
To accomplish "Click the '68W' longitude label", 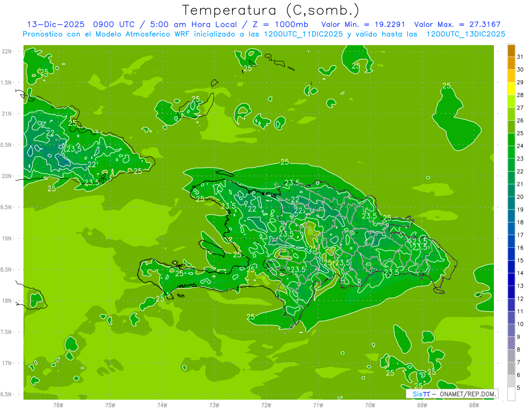I will point(474,405).
